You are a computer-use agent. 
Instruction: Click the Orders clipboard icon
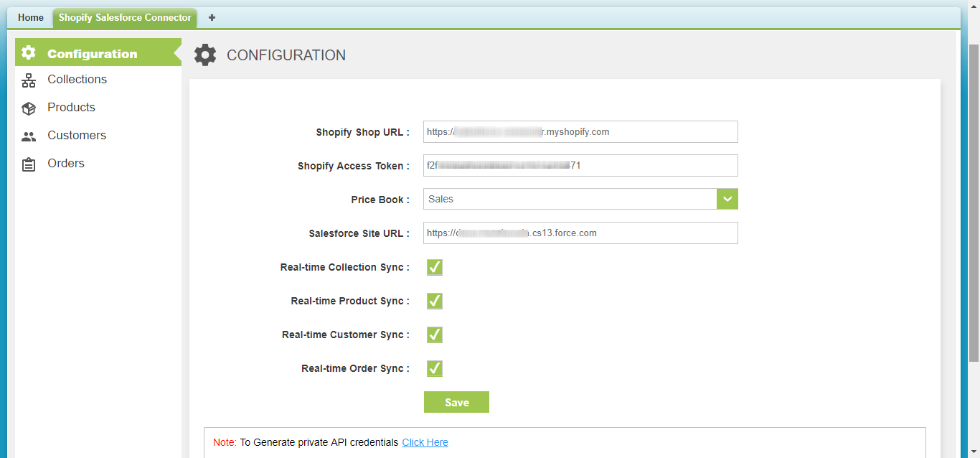coord(29,164)
